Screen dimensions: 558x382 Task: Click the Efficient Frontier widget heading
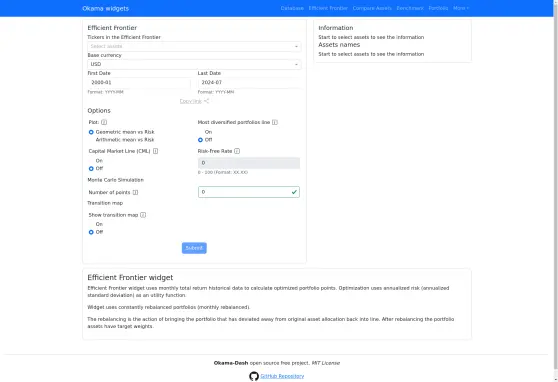(x=130, y=277)
